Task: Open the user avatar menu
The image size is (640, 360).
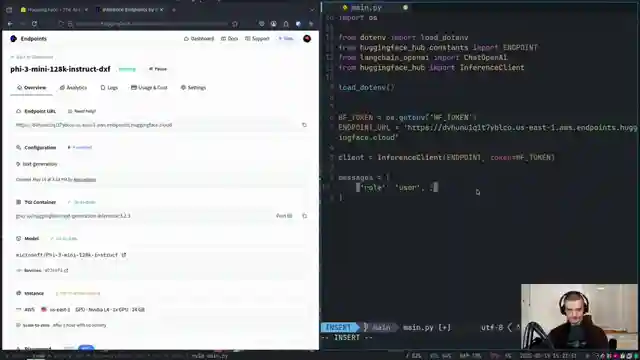Action: pos(307,38)
